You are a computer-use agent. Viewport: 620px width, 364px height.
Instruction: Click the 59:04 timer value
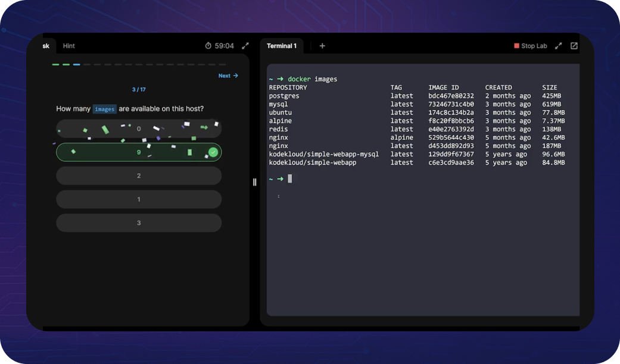click(224, 46)
